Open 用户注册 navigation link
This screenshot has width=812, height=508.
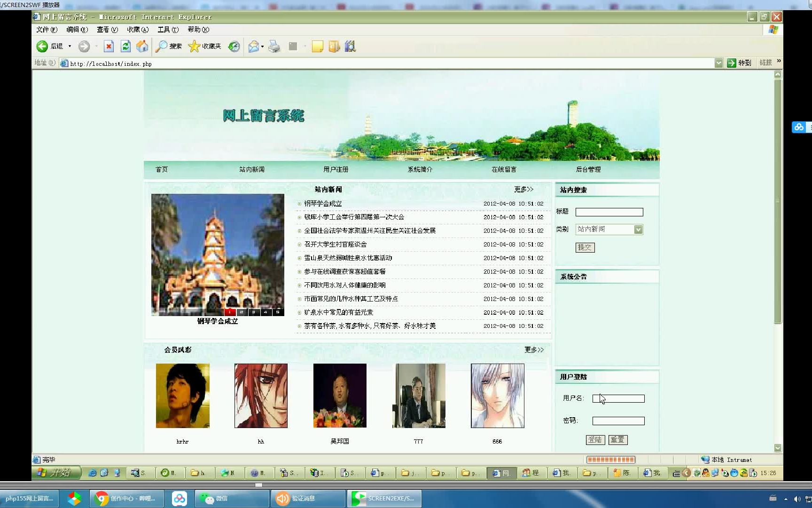[336, 169]
